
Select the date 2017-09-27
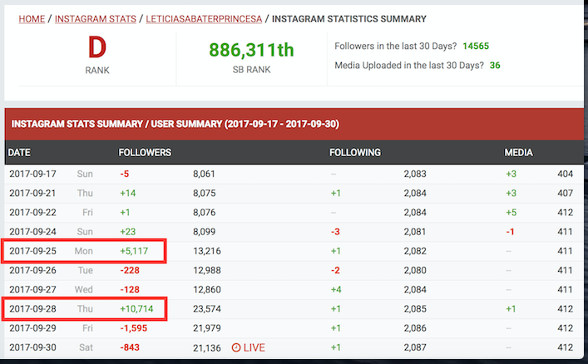click(32, 289)
